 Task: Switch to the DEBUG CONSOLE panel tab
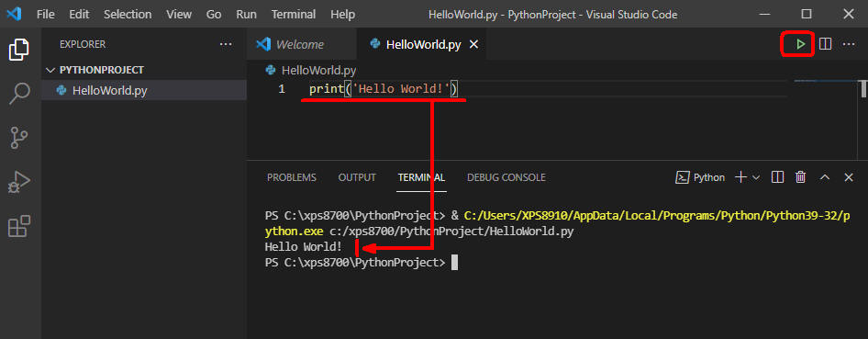click(x=506, y=177)
